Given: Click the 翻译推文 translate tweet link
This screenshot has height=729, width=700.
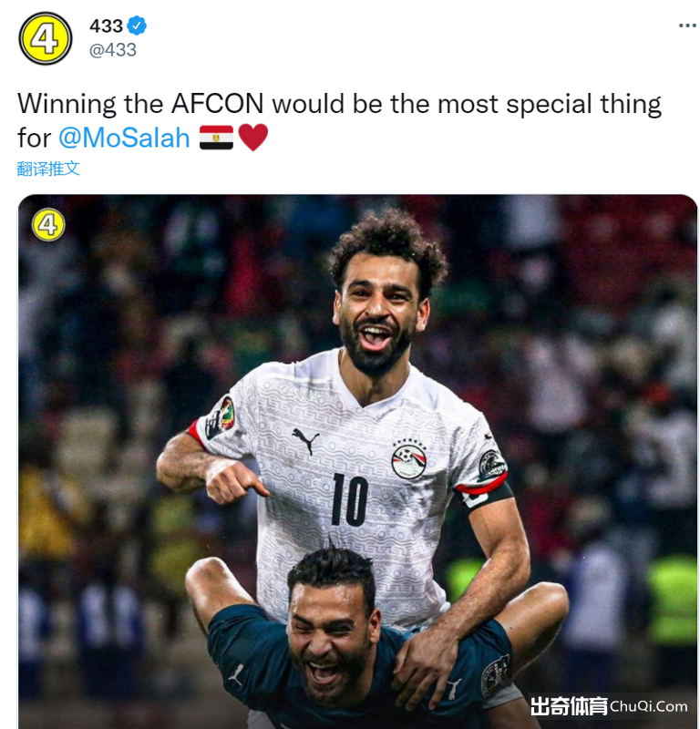Looking at the screenshot, I should pos(48,169).
